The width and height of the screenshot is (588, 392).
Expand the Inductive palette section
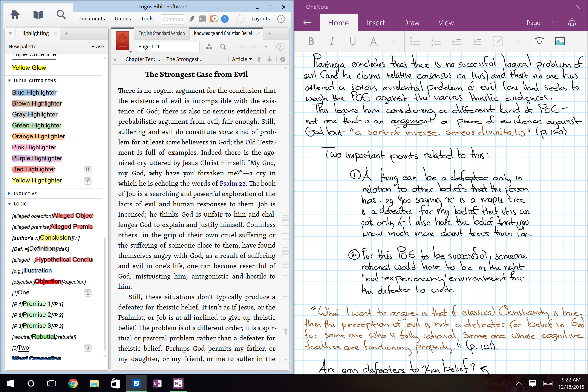(9, 193)
